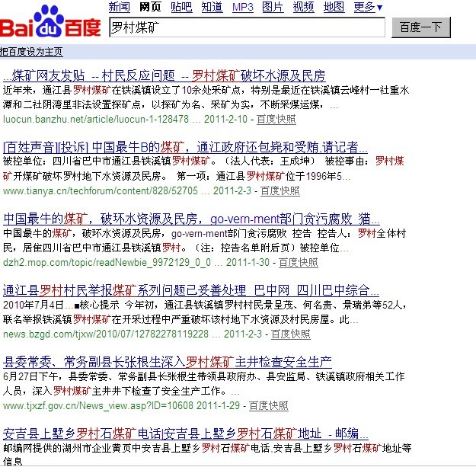The height and width of the screenshot is (467, 476).
Task: Open the 新闻 news tab
Action: pos(119,7)
